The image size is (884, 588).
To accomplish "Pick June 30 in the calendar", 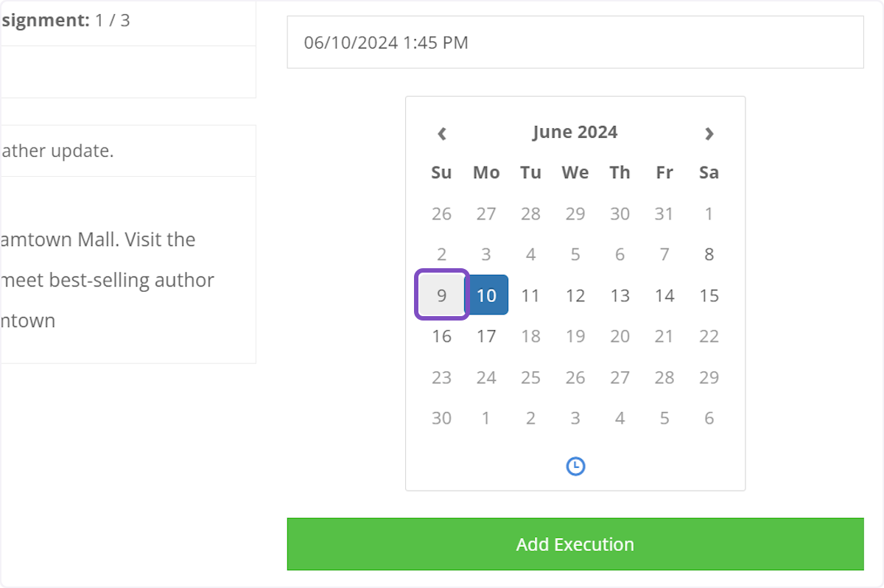I will point(441,418).
